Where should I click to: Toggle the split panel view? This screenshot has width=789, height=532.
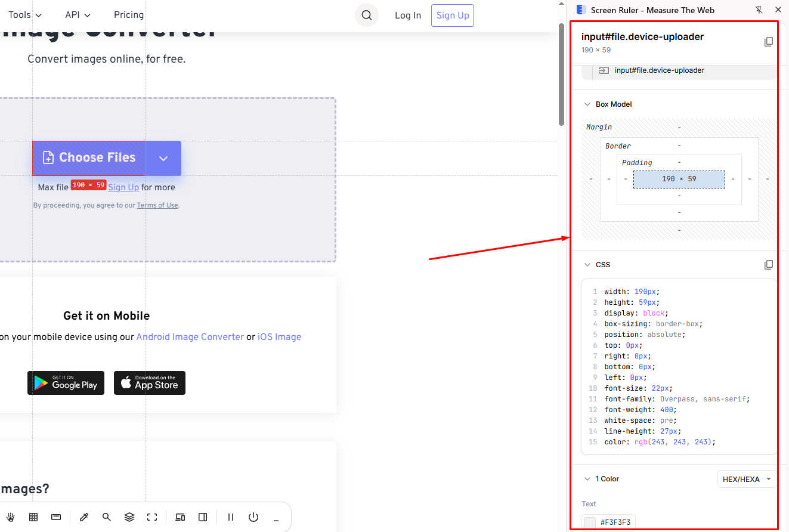coord(203,517)
